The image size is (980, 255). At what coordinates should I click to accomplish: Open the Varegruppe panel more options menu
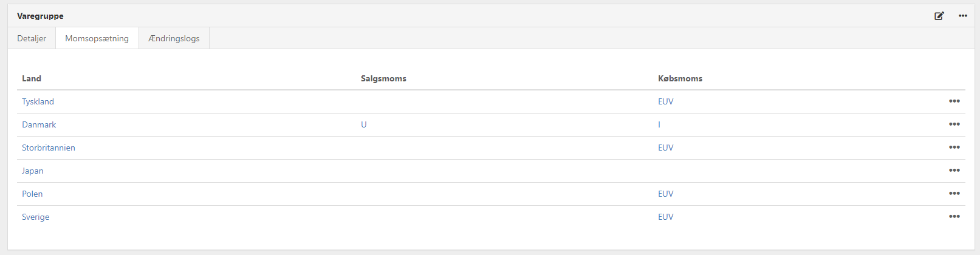pyautogui.click(x=963, y=16)
